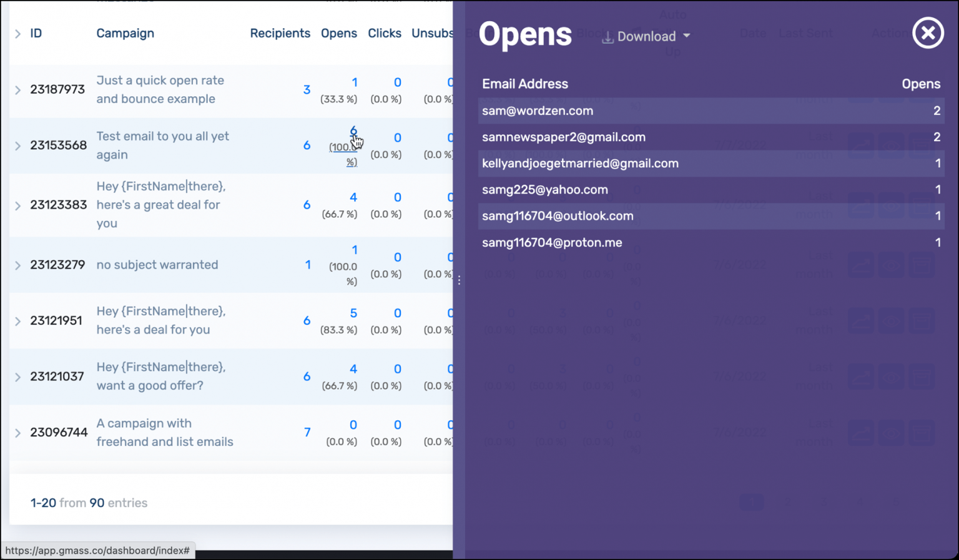Click the Email Address column header
This screenshot has height=560, width=959.
(524, 84)
